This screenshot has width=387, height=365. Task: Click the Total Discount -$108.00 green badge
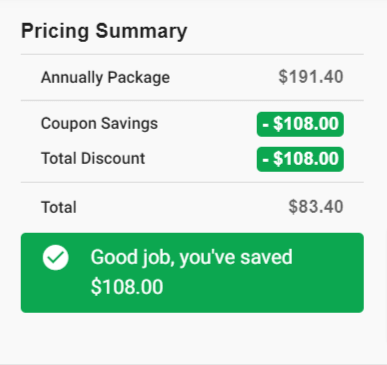tap(300, 159)
